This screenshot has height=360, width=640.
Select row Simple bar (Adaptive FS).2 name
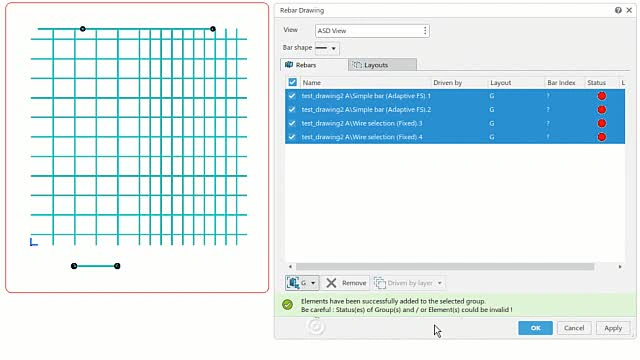pyautogui.click(x=366, y=109)
